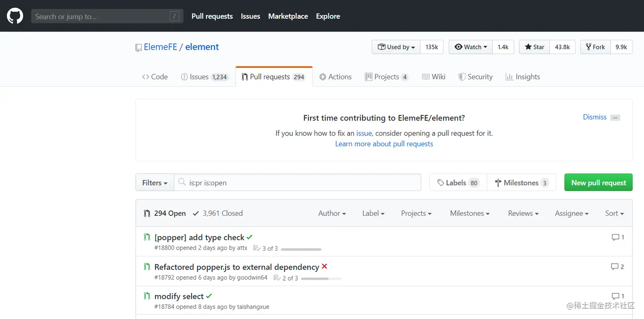The height and width of the screenshot is (319, 644).
Task: Focus the is:pr is:open filter input
Action: tap(297, 183)
